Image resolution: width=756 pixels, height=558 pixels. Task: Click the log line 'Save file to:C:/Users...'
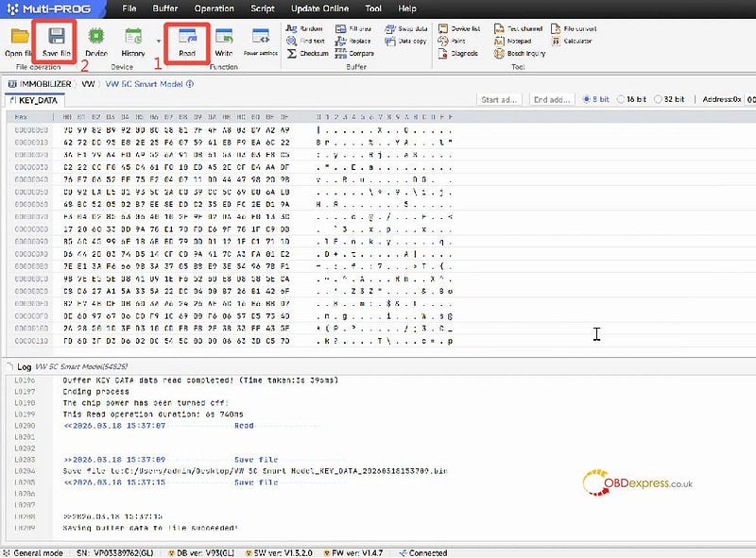(255, 471)
